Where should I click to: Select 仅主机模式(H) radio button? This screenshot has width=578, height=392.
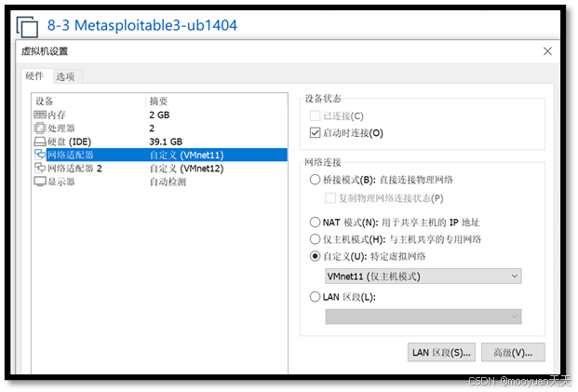click(315, 239)
